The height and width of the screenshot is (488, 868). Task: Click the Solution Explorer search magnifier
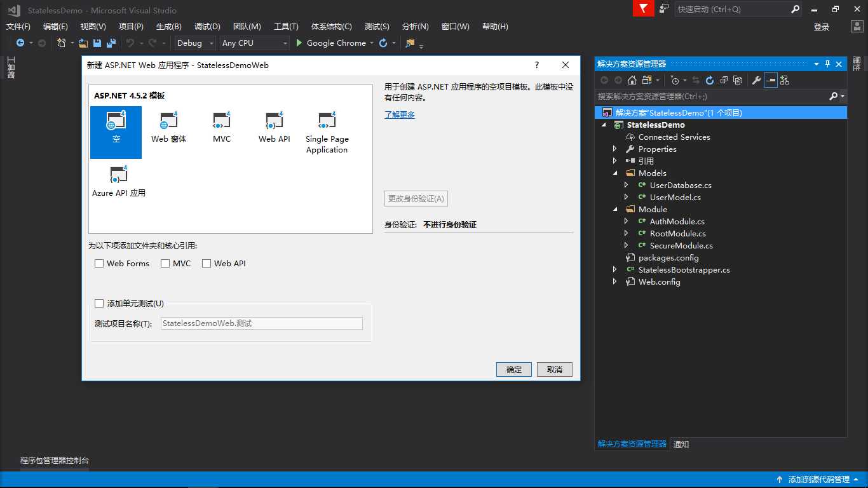point(834,97)
